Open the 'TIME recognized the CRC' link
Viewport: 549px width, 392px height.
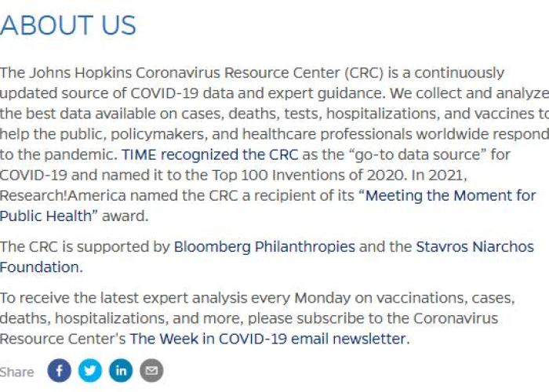[x=209, y=154]
